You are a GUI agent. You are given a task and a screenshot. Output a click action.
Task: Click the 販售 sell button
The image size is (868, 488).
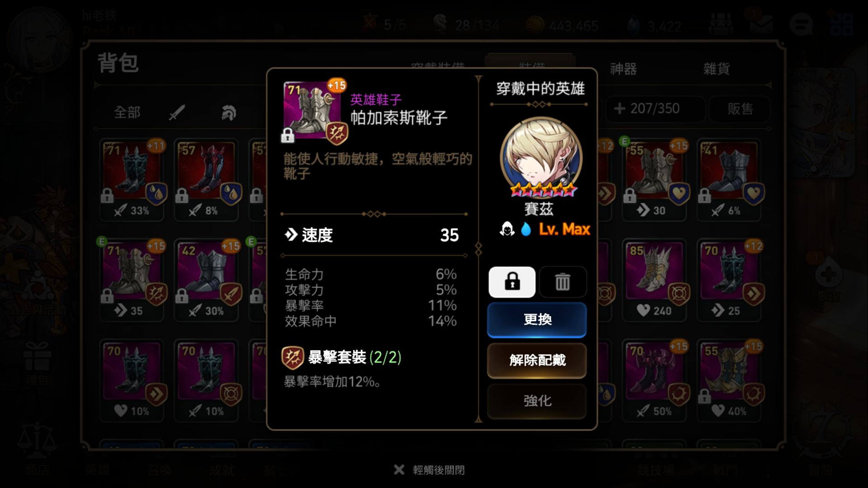[x=740, y=108]
